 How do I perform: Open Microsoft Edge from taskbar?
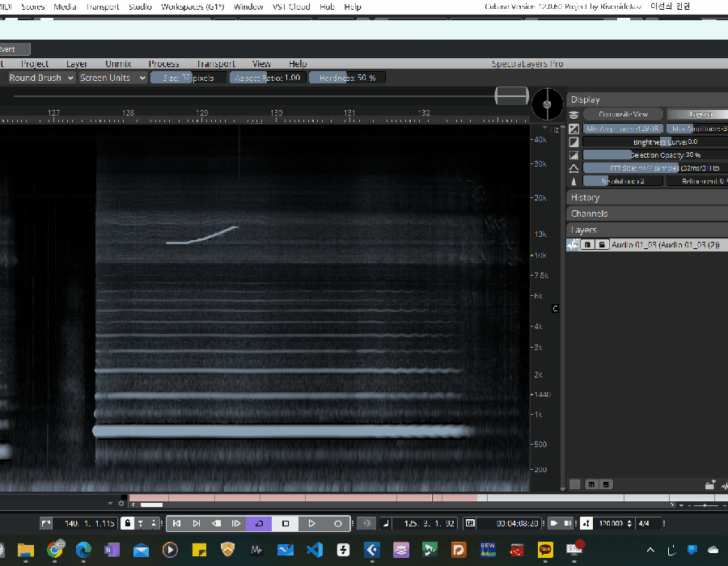tap(83, 550)
